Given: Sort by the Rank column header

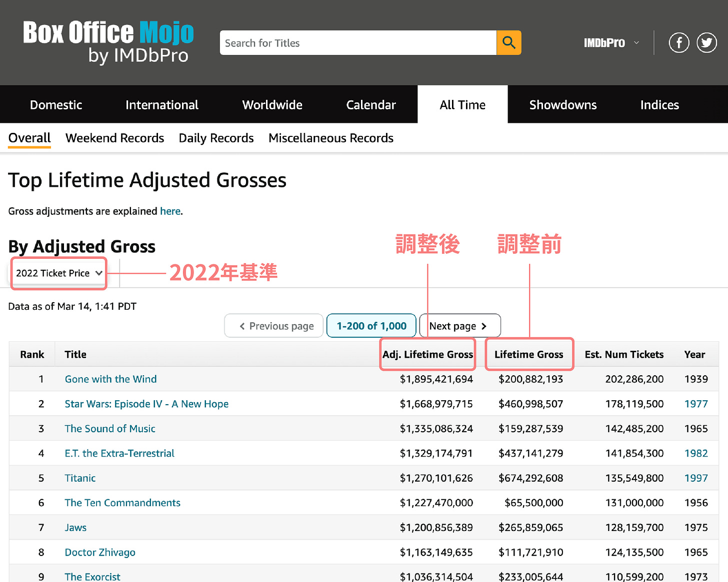Looking at the screenshot, I should (x=32, y=354).
